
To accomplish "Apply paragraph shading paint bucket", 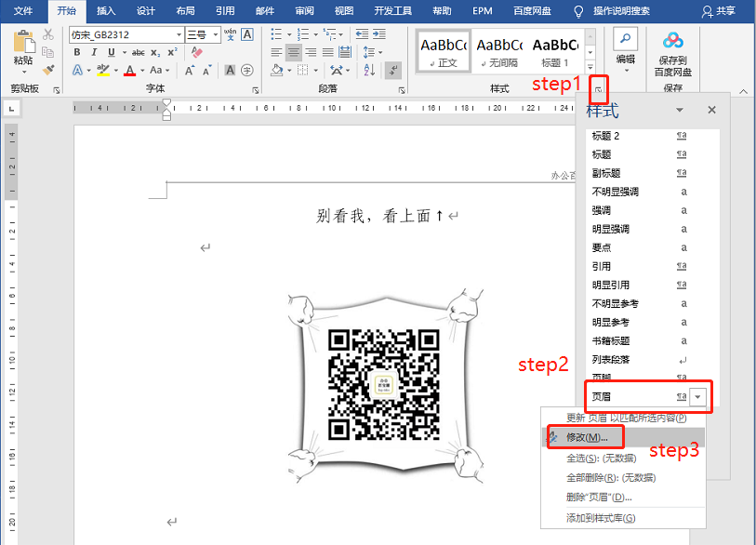I will [x=277, y=71].
